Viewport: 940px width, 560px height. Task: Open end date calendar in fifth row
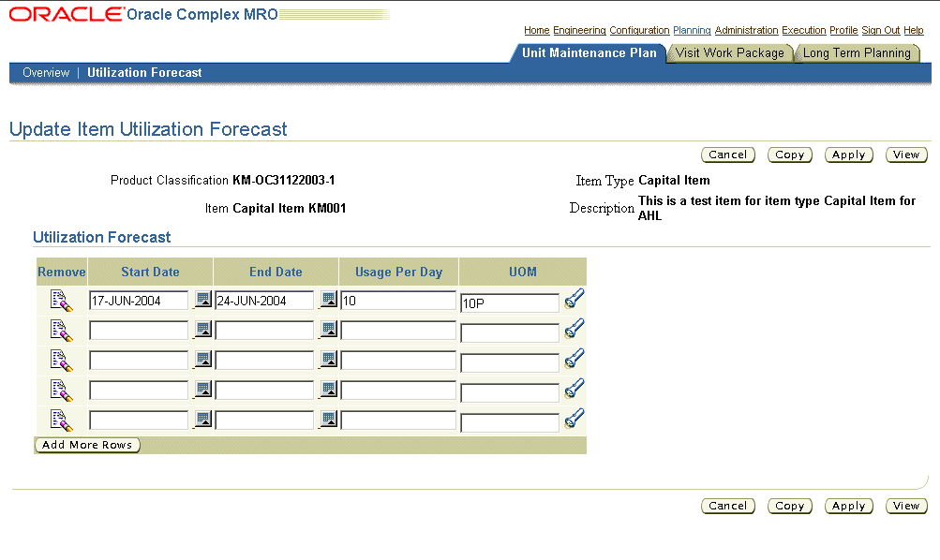[x=329, y=419]
